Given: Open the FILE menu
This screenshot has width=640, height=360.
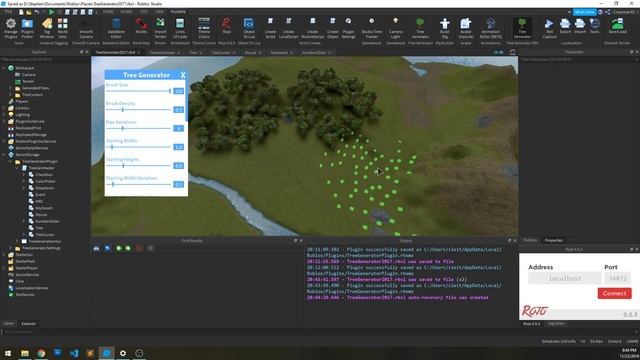Looking at the screenshot, I should click(8, 12).
